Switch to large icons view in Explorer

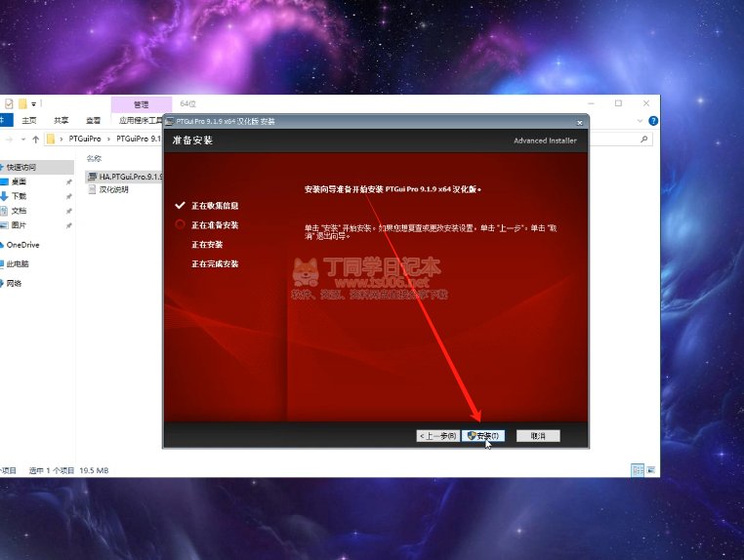click(651, 470)
